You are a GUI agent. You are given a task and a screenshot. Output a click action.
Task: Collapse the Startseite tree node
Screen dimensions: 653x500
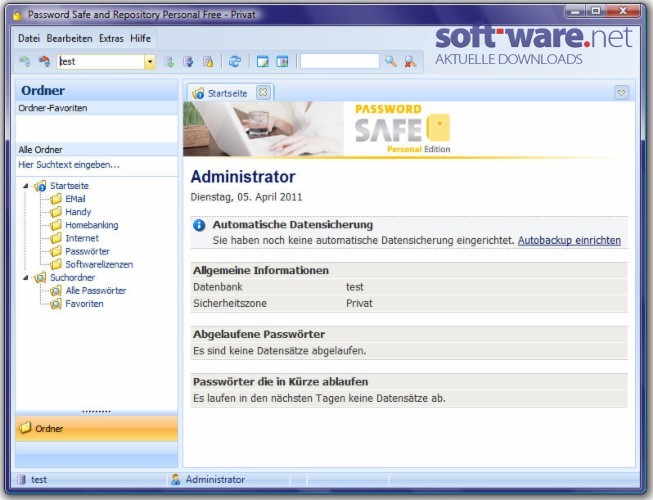coord(26,186)
